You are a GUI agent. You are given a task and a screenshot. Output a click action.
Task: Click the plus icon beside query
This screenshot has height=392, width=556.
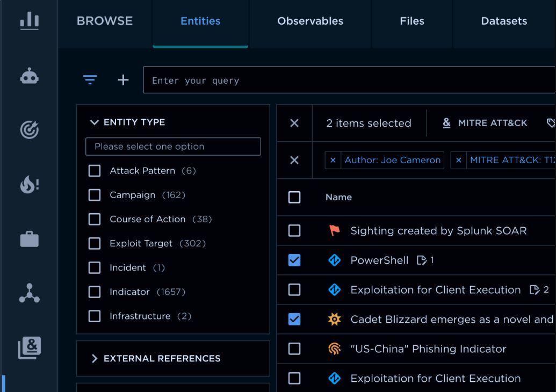[x=124, y=81]
